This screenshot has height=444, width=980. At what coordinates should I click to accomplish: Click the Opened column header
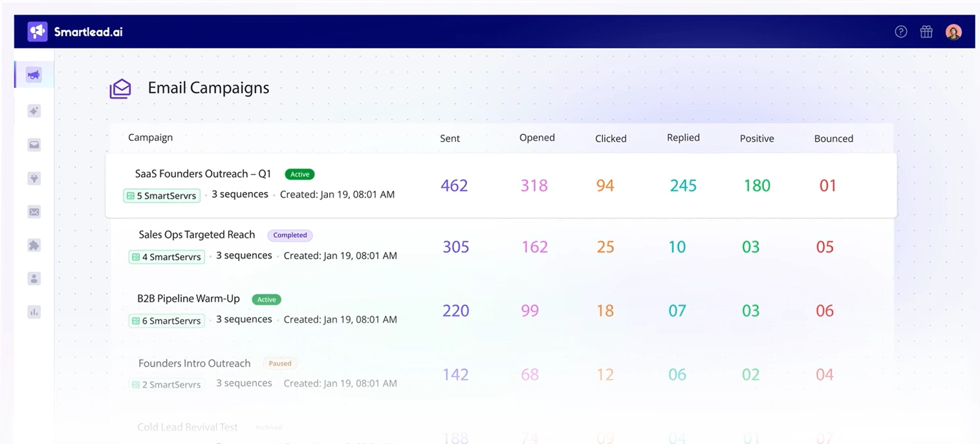pos(537,138)
